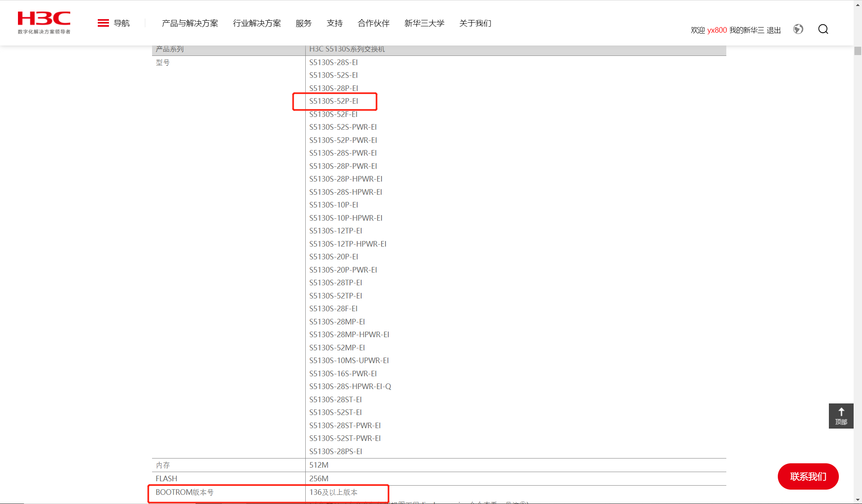Click the globe language icon

coord(798,29)
